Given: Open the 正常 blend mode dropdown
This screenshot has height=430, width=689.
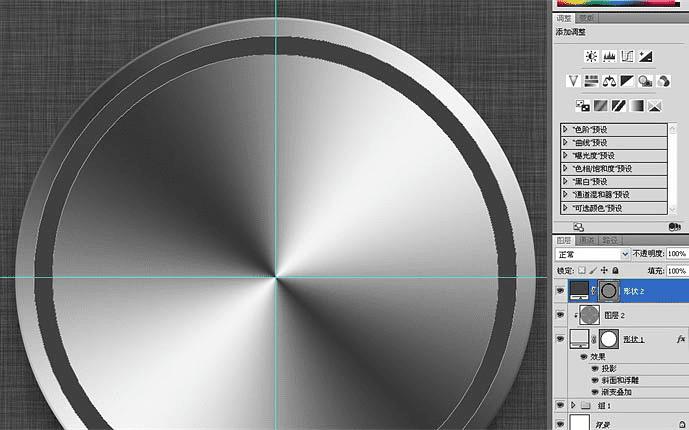Looking at the screenshot, I should [592, 254].
